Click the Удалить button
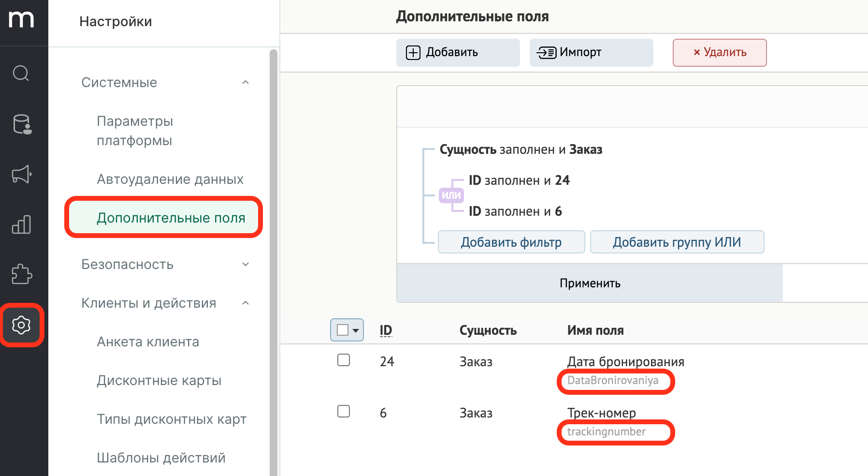Screen dimensions: 868x476 pos(720,52)
